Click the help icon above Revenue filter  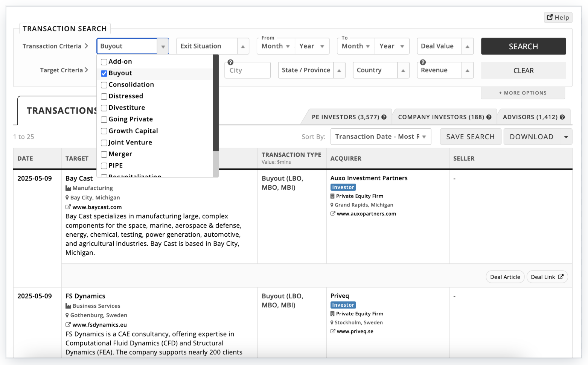[423, 62]
